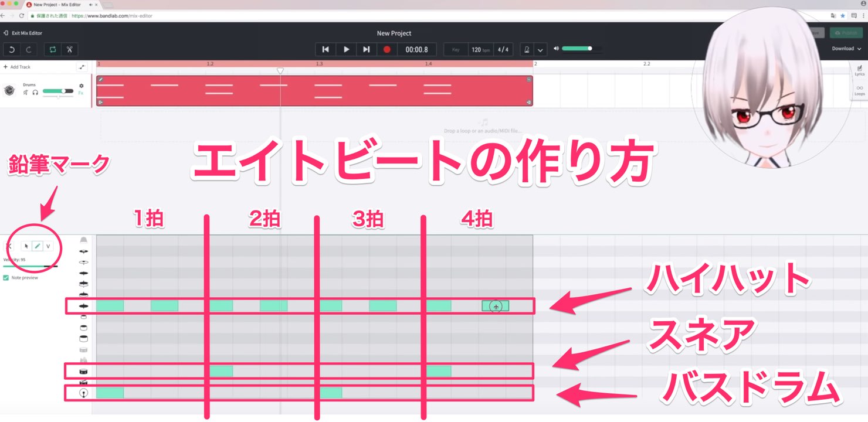Toggle the metronome
868x422 pixels.
[x=527, y=50]
